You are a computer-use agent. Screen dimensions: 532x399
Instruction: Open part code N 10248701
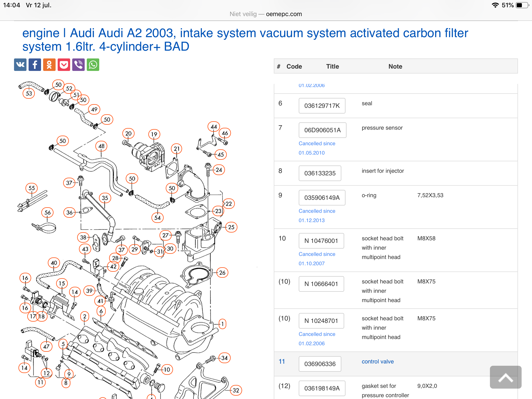321,321
